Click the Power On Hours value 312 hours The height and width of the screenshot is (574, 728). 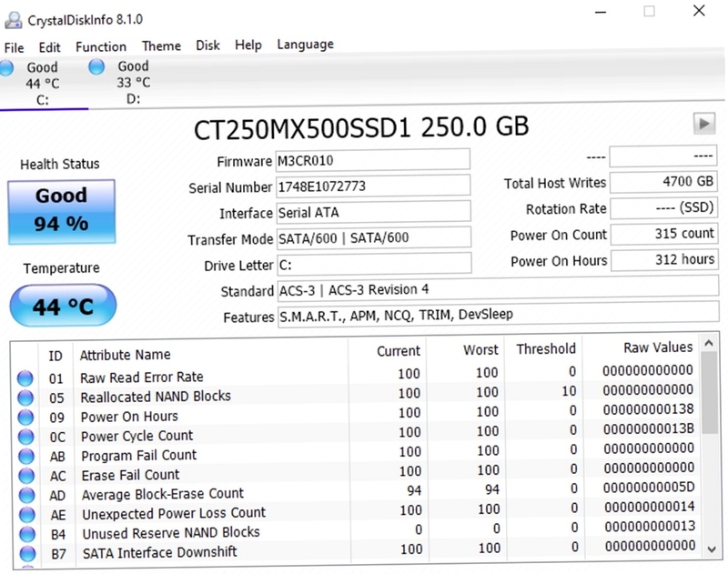664,259
